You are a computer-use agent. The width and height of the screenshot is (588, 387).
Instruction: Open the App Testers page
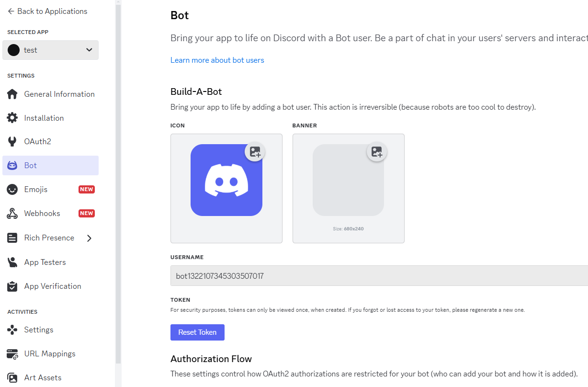coord(50,262)
